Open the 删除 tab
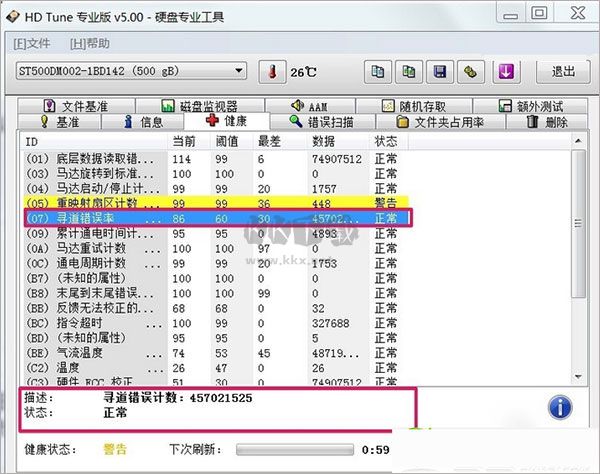This screenshot has height=474, width=600. point(547,122)
